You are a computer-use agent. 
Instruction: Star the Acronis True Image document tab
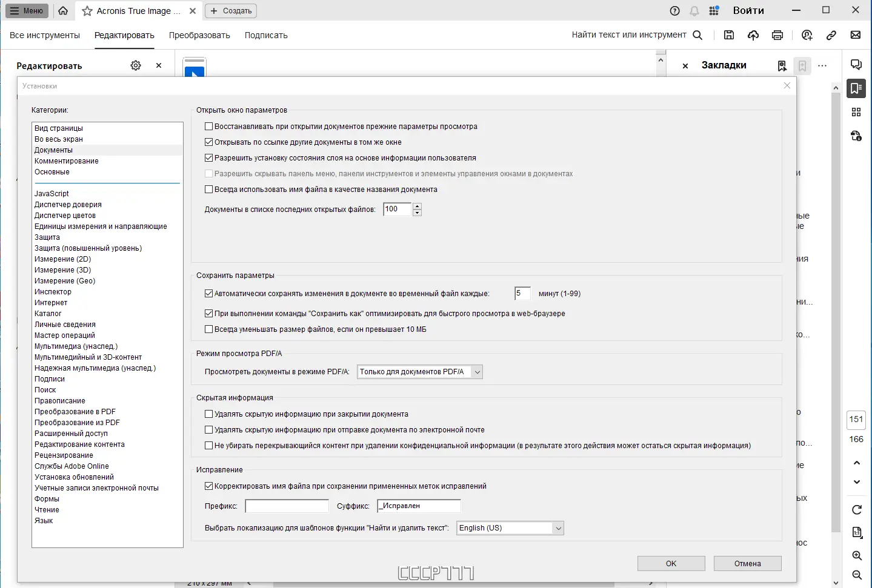coord(87,11)
